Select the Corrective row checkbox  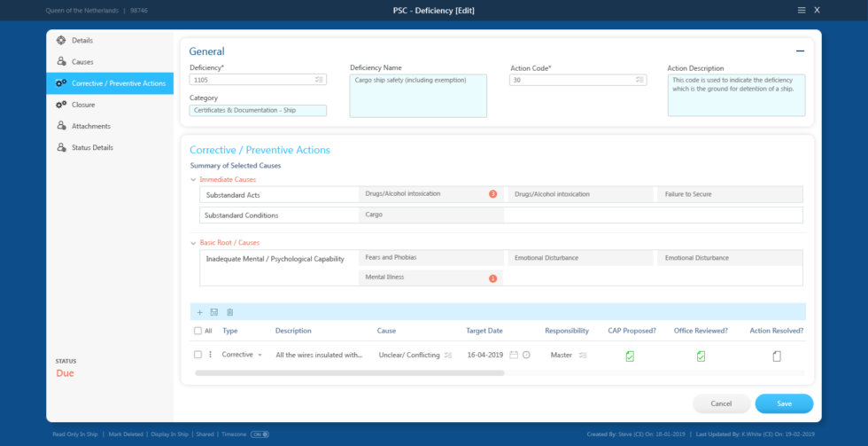pos(198,355)
